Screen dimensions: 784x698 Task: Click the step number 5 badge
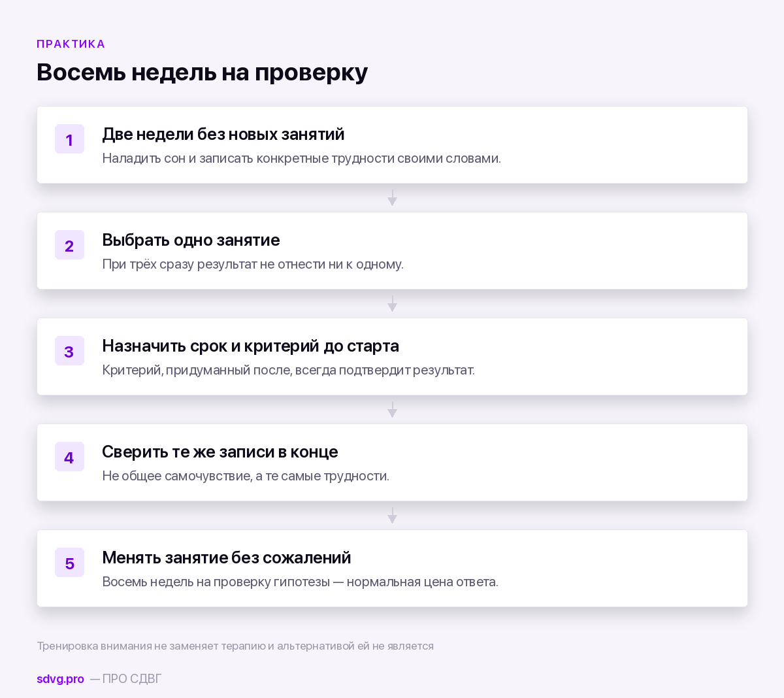click(x=69, y=563)
